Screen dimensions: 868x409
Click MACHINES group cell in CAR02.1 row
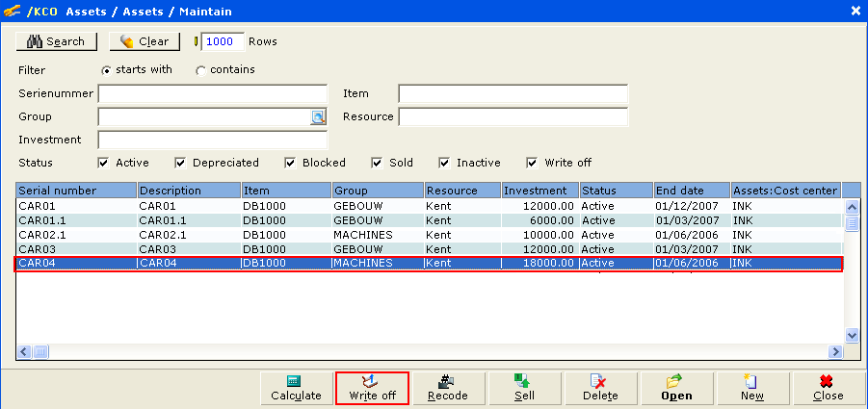click(x=378, y=235)
